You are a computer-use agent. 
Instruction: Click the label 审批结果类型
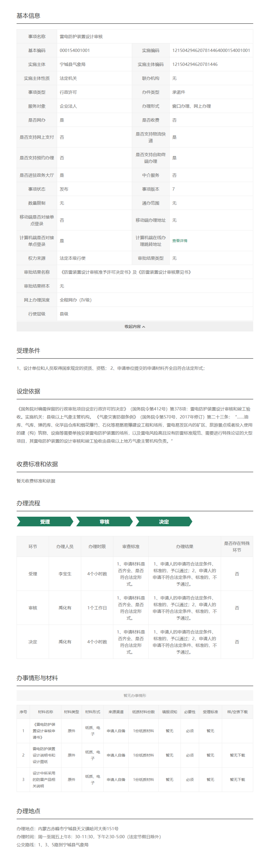pos(150,258)
